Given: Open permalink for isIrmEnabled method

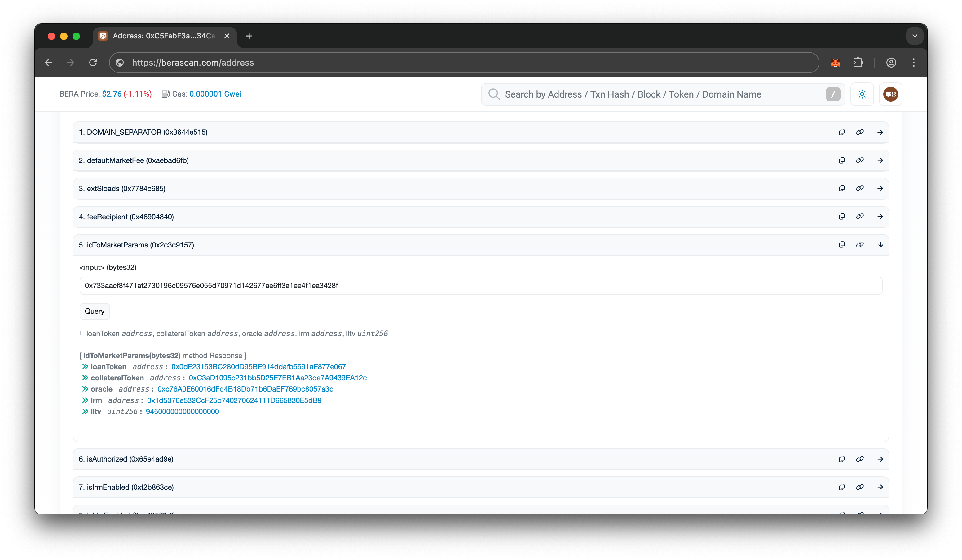Looking at the screenshot, I should point(860,487).
